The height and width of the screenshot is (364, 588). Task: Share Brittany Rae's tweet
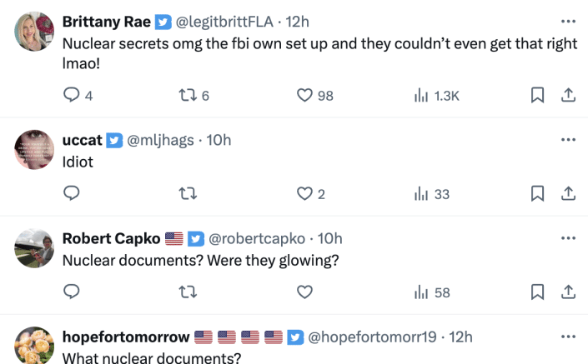pyautogui.click(x=568, y=96)
